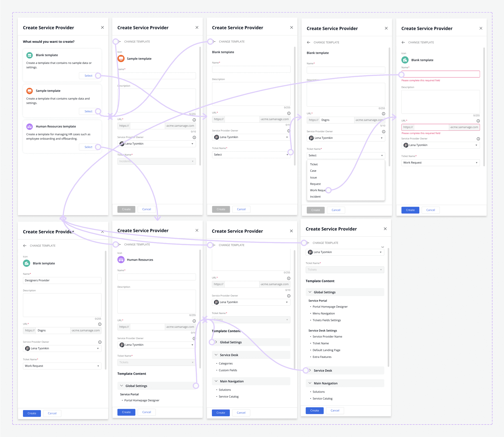Click Select on the Human Resources template card
The height and width of the screenshot is (437, 504).
click(x=88, y=147)
